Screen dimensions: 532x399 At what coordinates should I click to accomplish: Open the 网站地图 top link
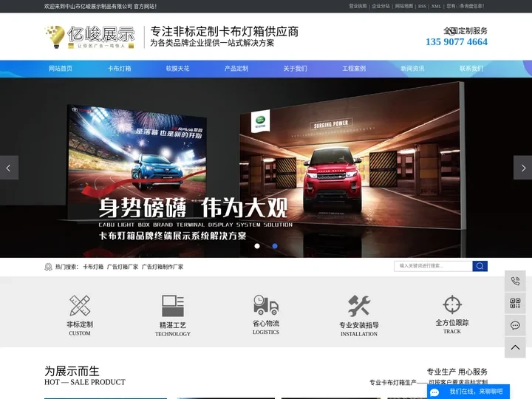tap(404, 6)
